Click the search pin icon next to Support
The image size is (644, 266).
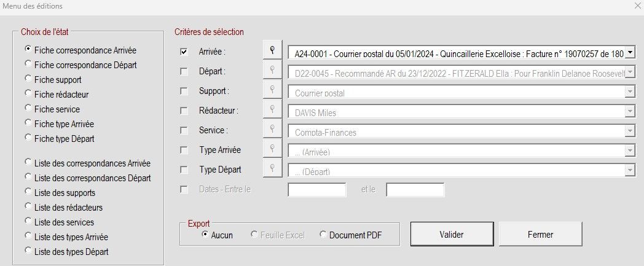pos(272,91)
